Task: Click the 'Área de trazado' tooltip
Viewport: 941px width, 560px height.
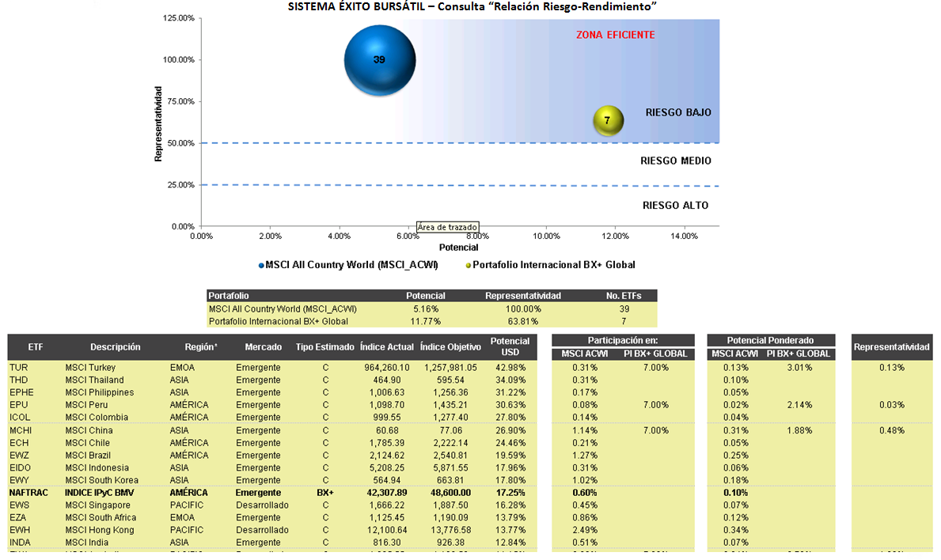Action: pyautogui.click(x=448, y=227)
